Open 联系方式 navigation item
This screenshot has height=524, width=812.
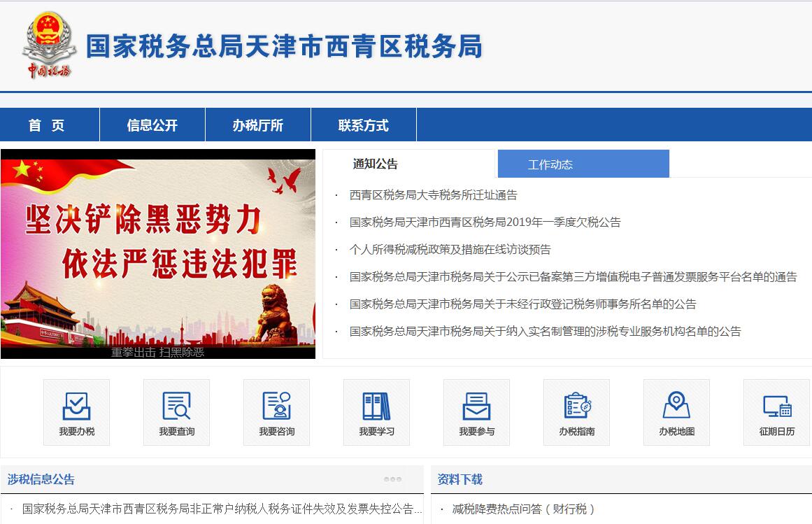363,125
